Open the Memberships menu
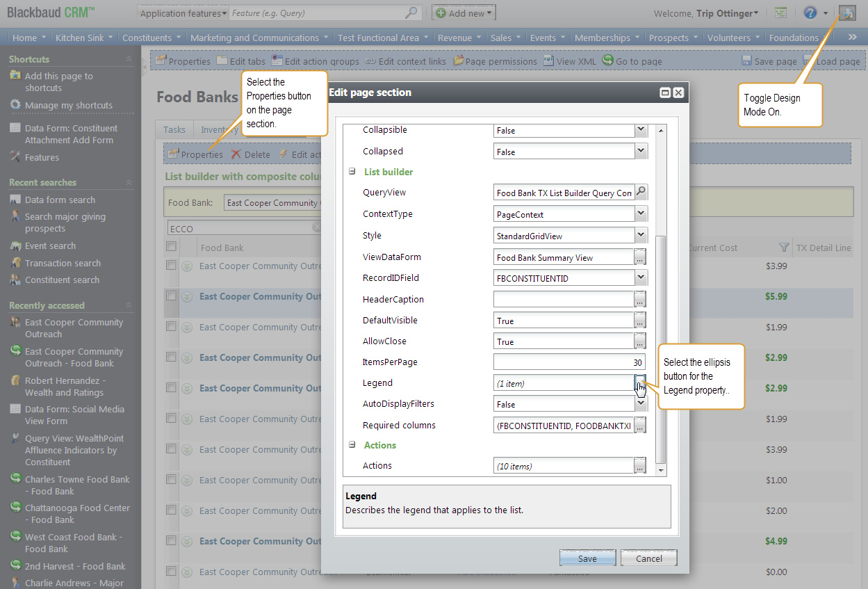Image resolution: width=868 pixels, height=589 pixels. (607, 38)
